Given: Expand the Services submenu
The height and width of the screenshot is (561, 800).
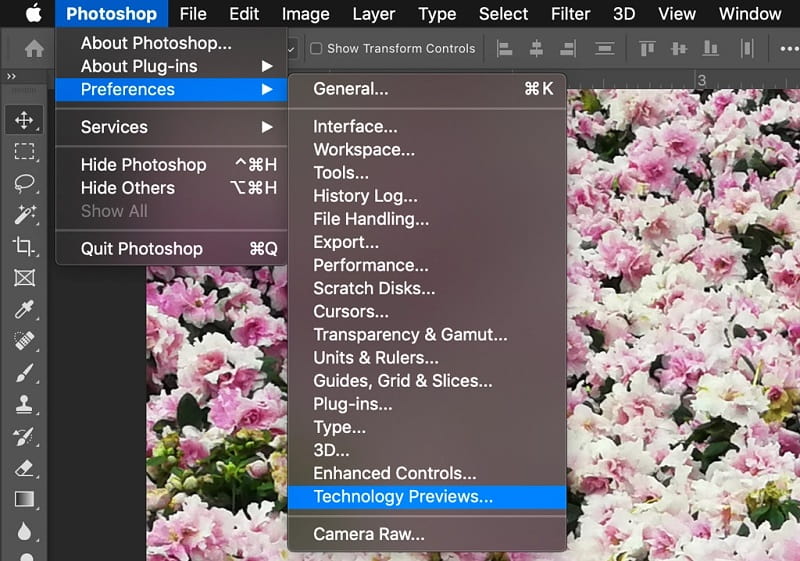Looking at the screenshot, I should (267, 127).
